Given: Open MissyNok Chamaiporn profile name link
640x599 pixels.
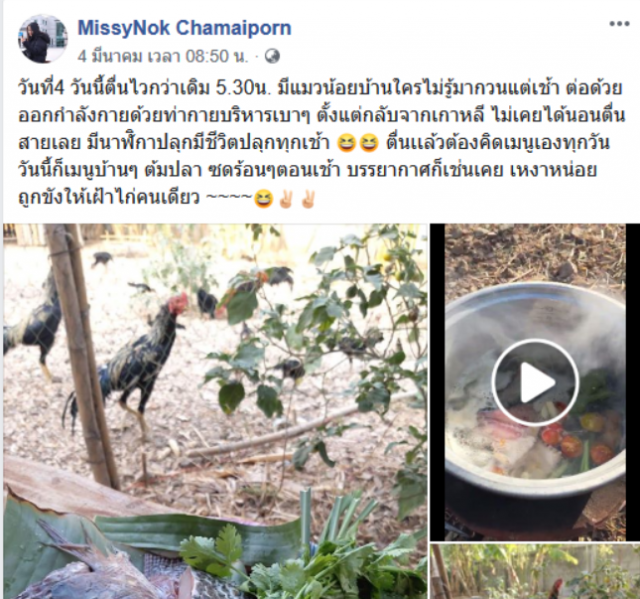Looking at the screenshot, I should click(x=184, y=28).
